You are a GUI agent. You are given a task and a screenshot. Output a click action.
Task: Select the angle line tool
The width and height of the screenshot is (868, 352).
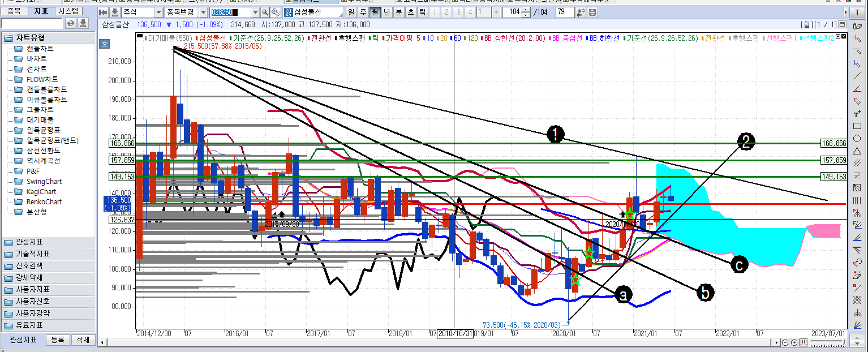[857, 88]
